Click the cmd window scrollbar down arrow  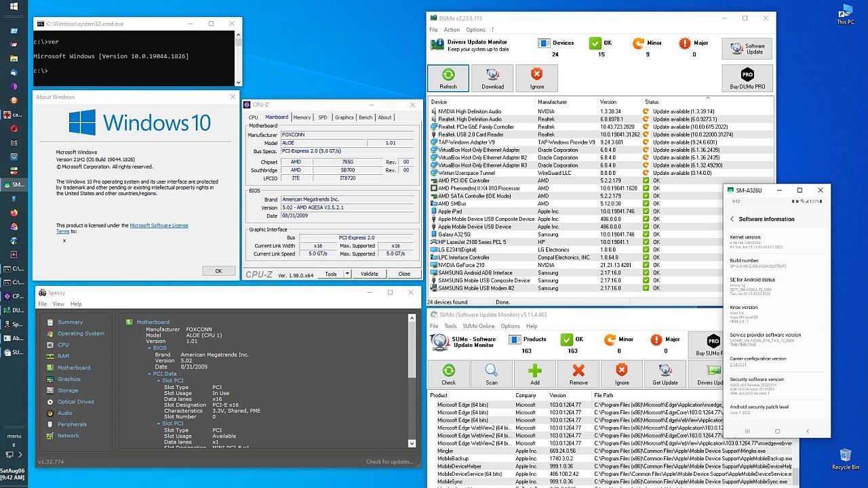point(238,83)
